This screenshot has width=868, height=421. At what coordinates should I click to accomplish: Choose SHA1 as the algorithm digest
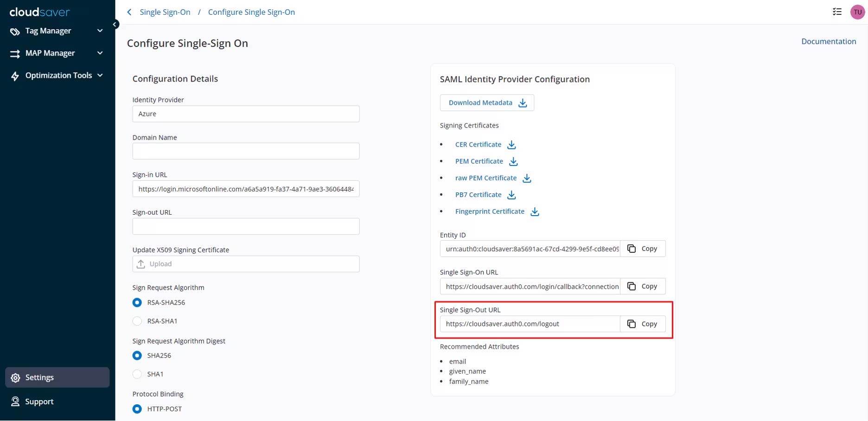(137, 374)
